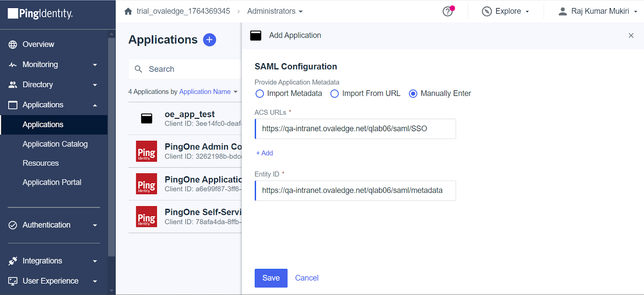Click the Applications window icon in sidebar
The width and height of the screenshot is (644, 295).
click(x=13, y=105)
